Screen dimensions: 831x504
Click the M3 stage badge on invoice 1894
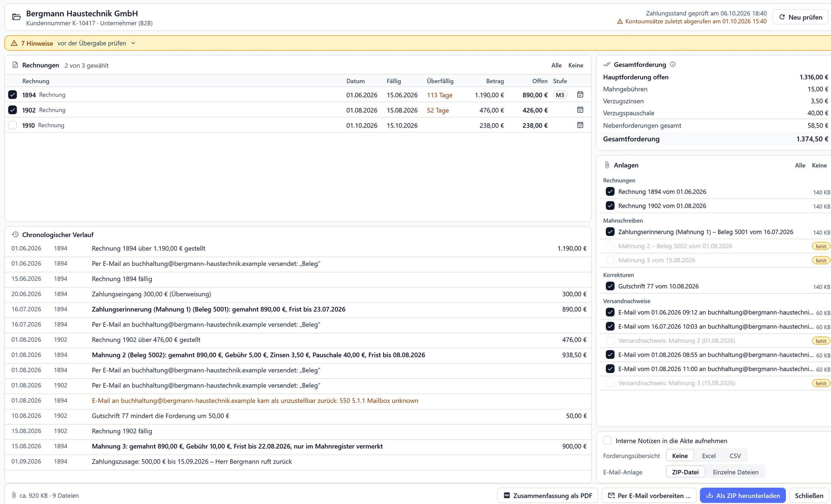(560, 95)
